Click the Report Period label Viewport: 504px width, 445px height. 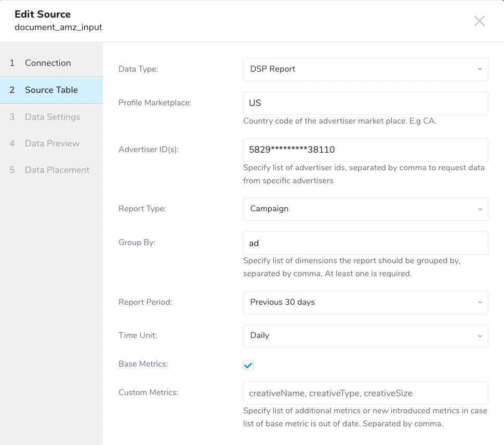pyautogui.click(x=145, y=302)
